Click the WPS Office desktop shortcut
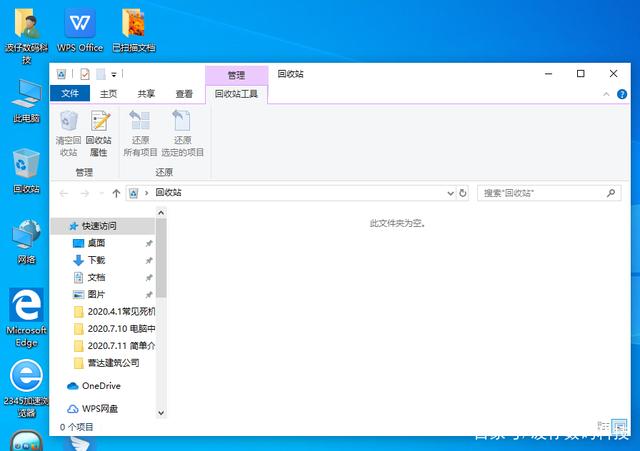Screen dimensions: 640x451 tap(80, 30)
